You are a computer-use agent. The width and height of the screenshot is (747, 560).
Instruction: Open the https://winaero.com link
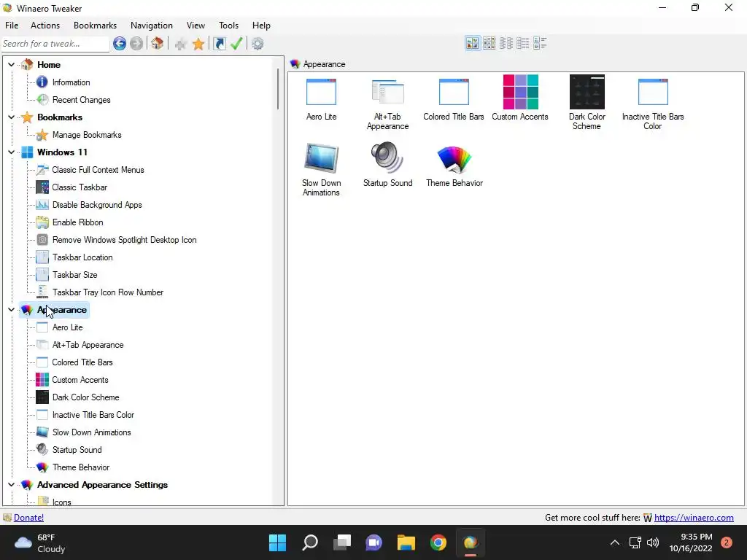pyautogui.click(x=694, y=518)
